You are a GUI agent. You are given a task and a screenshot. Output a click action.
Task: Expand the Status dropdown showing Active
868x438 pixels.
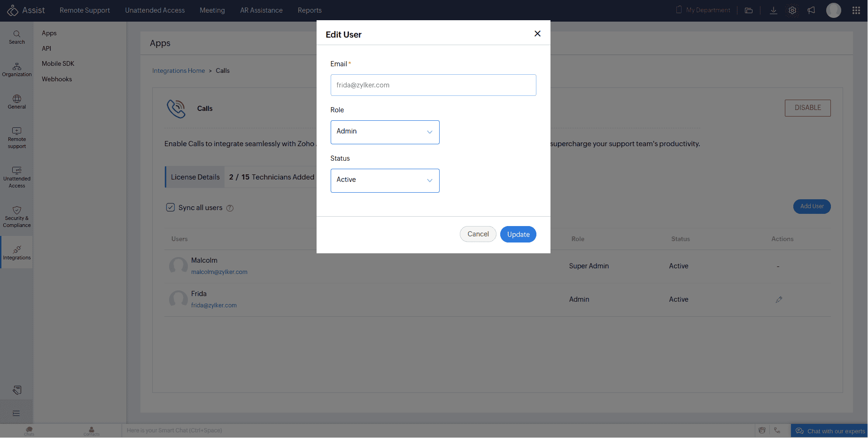[x=385, y=180]
